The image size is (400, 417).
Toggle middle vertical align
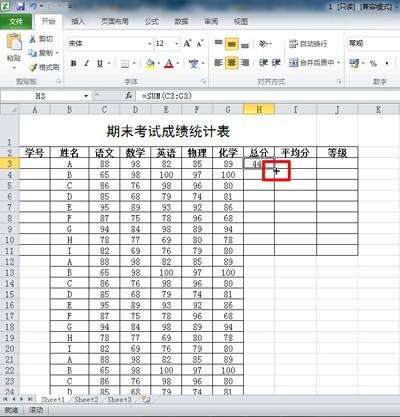[x=232, y=44]
